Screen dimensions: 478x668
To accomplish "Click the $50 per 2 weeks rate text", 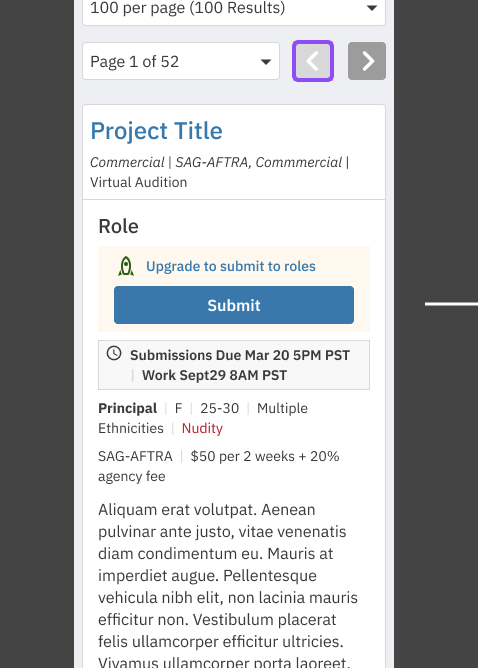I will point(244,456).
